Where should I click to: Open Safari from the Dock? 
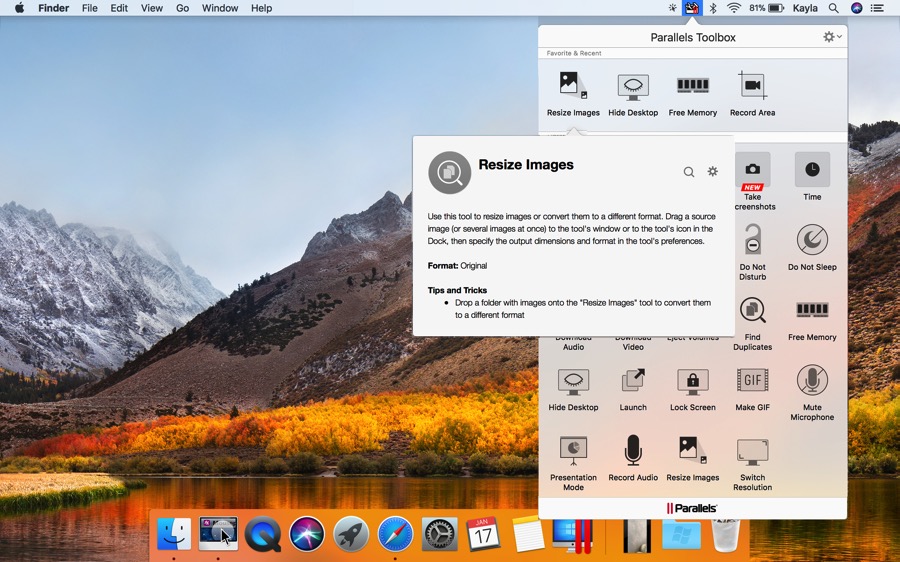pyautogui.click(x=395, y=534)
